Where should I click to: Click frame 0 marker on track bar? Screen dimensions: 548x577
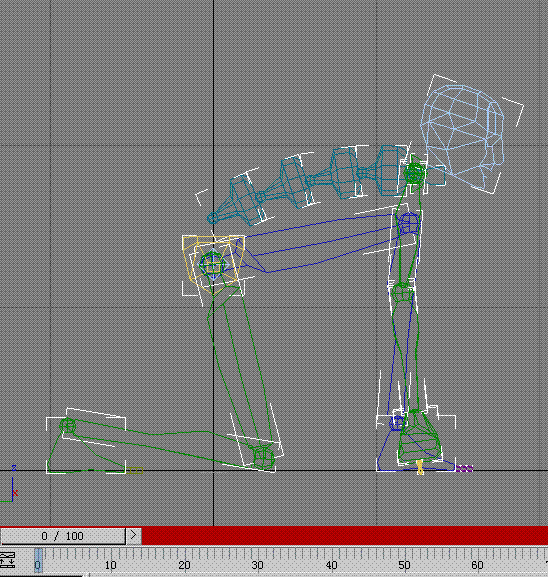pos(38,560)
